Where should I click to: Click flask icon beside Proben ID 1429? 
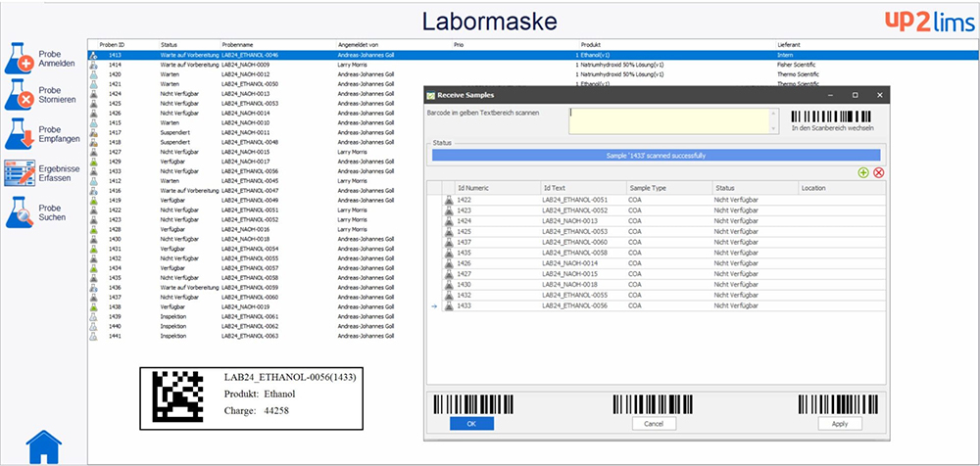[93, 162]
